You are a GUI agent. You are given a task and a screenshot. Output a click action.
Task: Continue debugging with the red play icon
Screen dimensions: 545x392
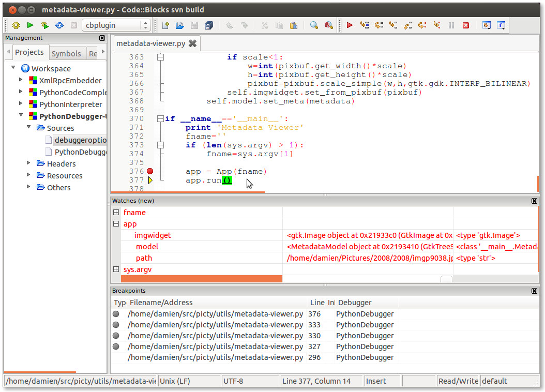tap(350, 25)
